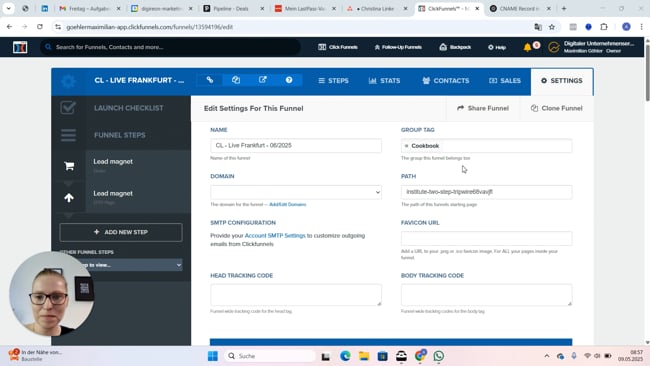Open the browser profile avatar
The width and height of the screenshot is (650, 366).
pos(626,27)
